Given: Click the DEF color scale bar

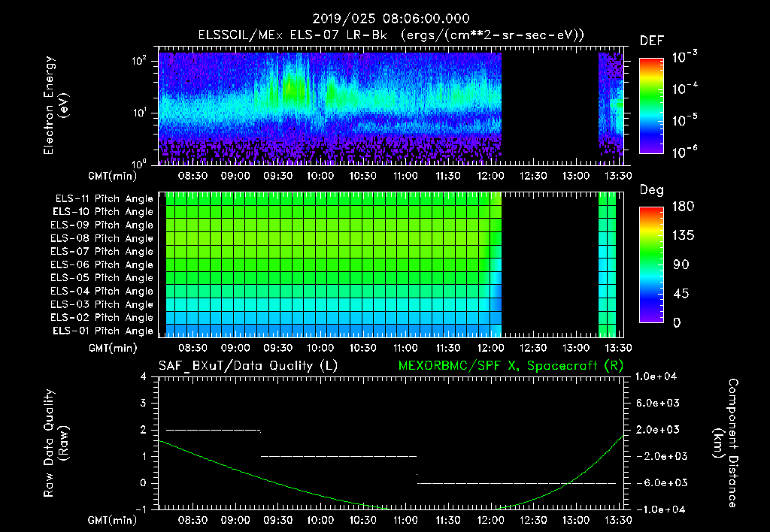Looking at the screenshot, I should (x=651, y=105).
